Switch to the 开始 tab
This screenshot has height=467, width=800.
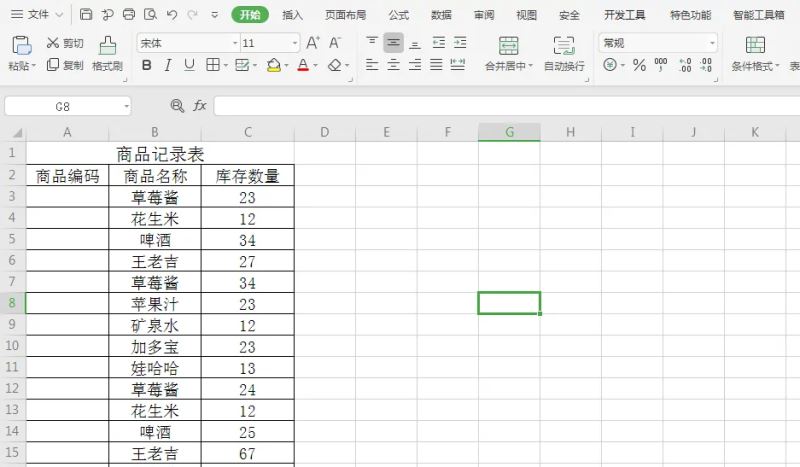coord(249,15)
